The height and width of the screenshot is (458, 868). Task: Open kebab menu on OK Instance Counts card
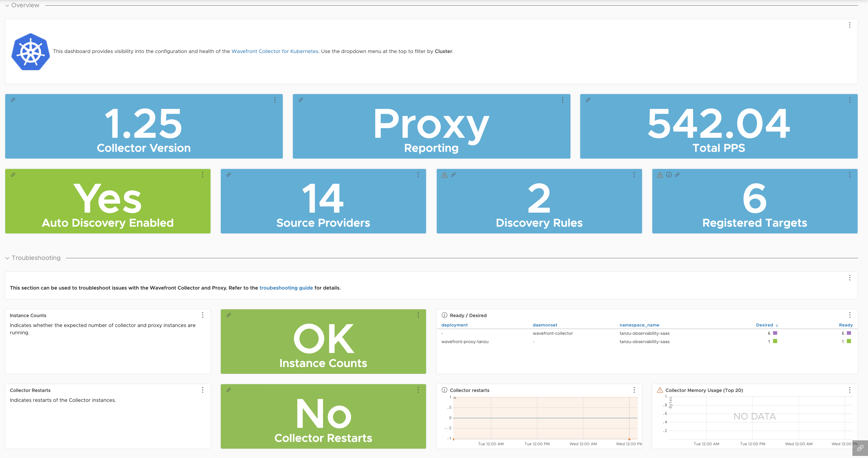point(418,315)
